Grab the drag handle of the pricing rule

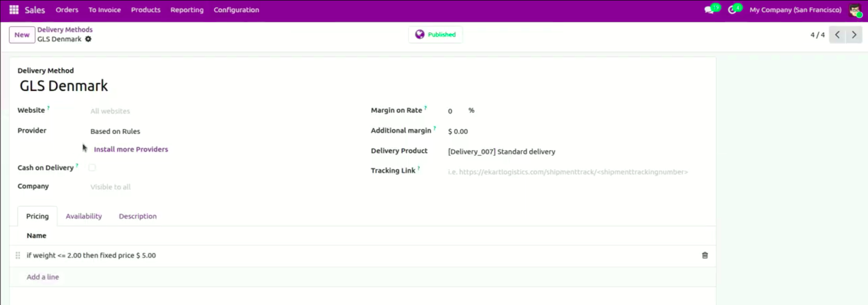[18, 256]
